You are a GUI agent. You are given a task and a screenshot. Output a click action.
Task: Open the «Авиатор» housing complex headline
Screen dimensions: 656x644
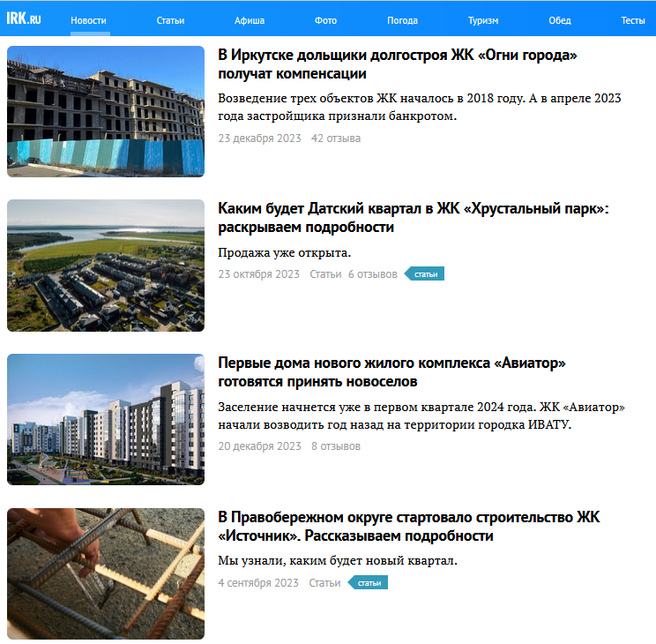[x=391, y=371]
